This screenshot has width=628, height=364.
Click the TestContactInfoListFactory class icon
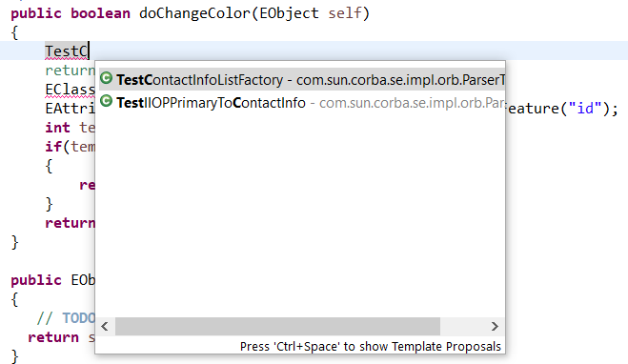pos(106,78)
